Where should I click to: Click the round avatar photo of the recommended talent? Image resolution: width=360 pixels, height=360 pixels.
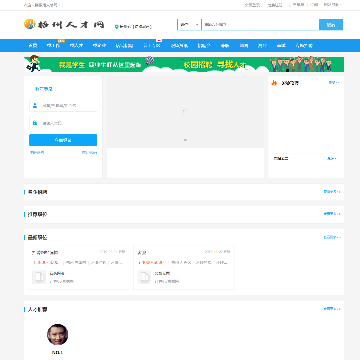(x=57, y=334)
